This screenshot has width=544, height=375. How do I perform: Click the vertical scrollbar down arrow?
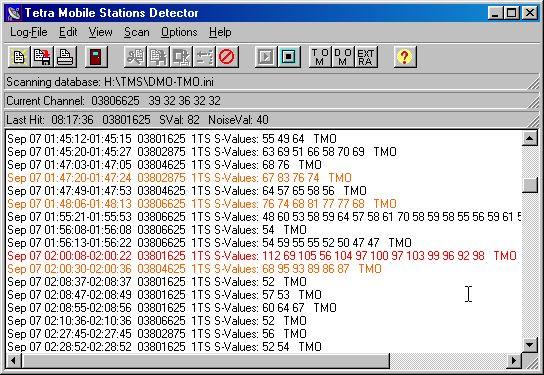pos(529,345)
